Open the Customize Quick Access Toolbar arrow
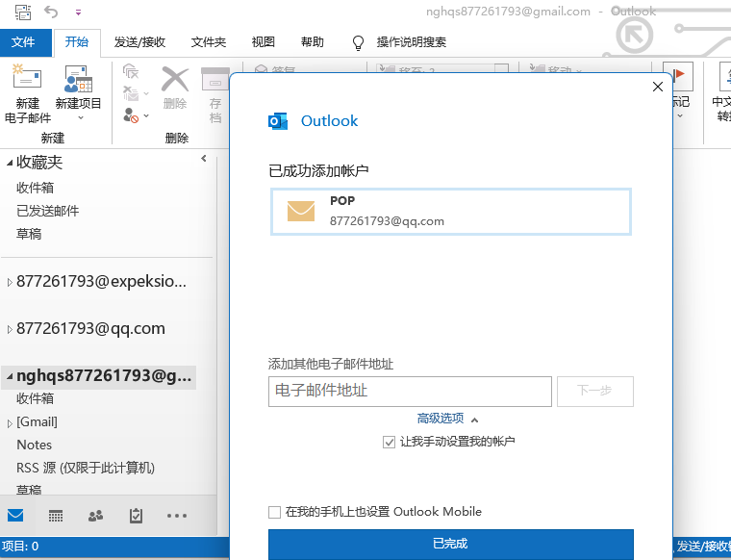 [x=78, y=13]
